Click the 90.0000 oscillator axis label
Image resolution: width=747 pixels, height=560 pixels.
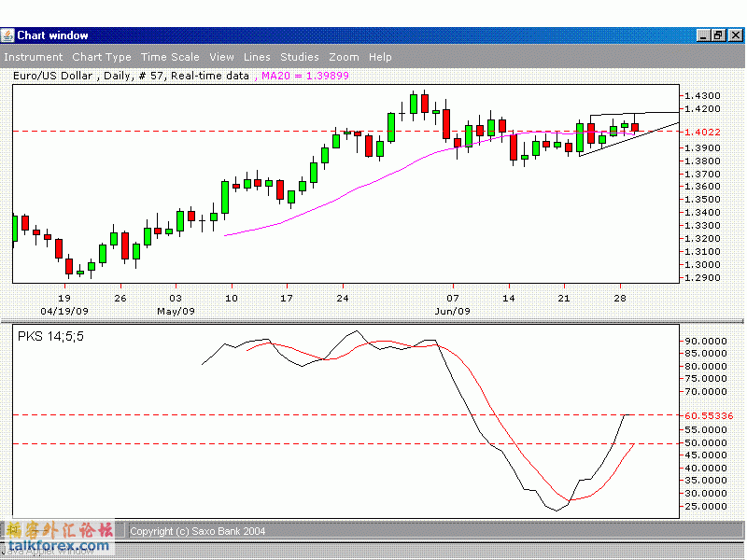[706, 341]
